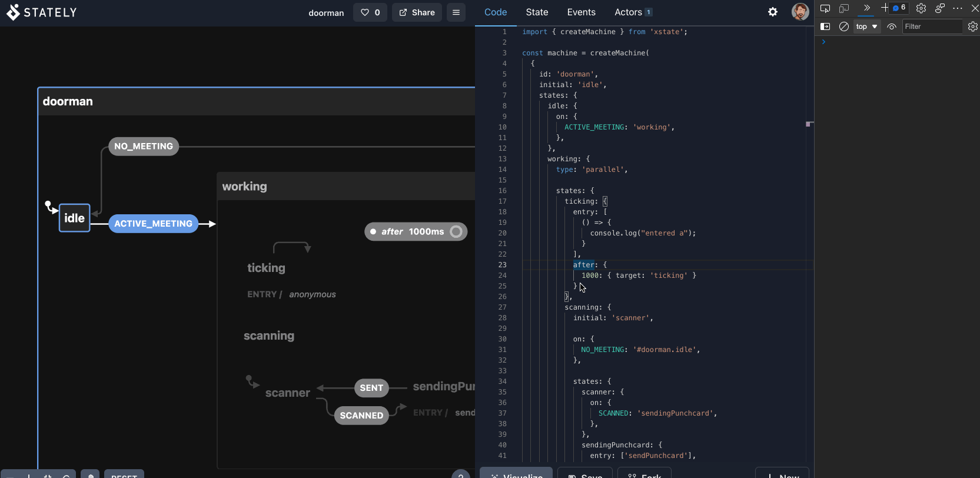Open DevTools feedback icon
The image size is (980, 478).
939,8
